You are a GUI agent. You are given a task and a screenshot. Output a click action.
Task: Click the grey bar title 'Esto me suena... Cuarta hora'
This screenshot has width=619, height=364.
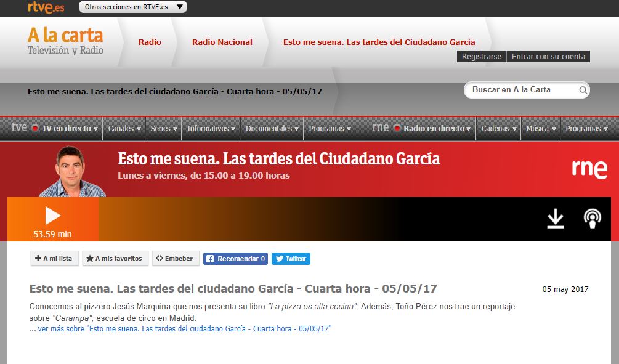tap(175, 92)
